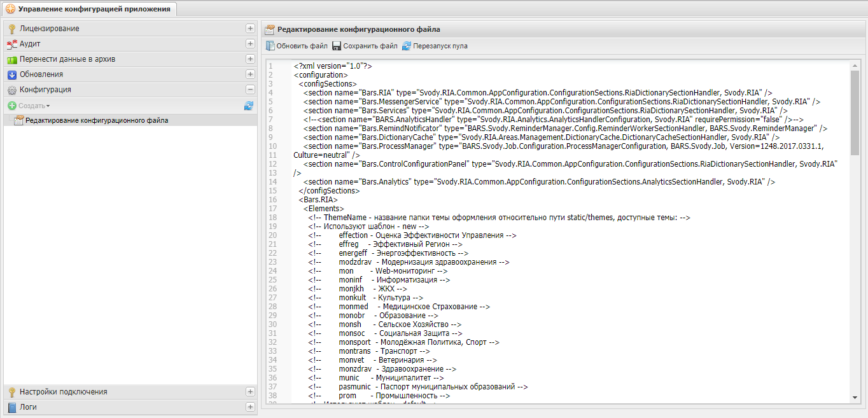Screen dimensions: 868x418
Task: Click the connection settings key icon
Action: (11, 392)
